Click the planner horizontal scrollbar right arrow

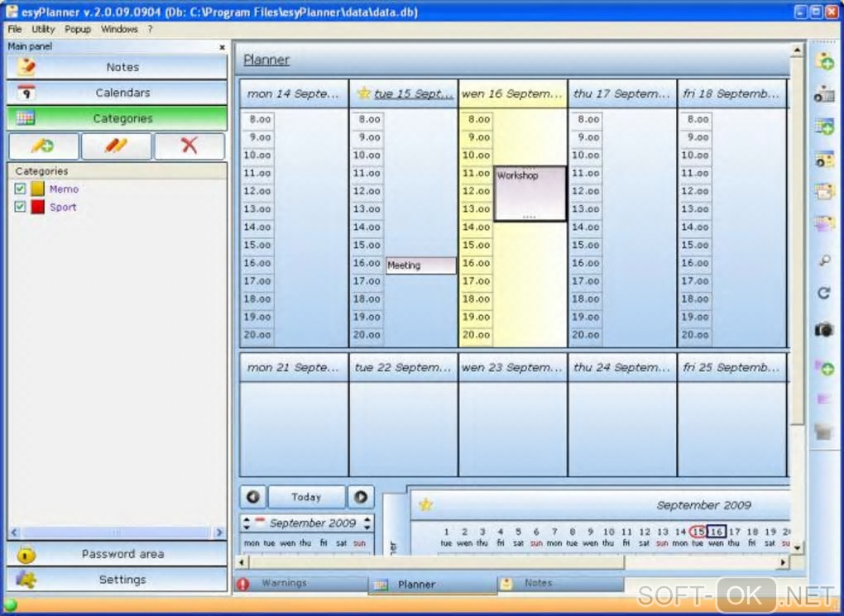783,562
